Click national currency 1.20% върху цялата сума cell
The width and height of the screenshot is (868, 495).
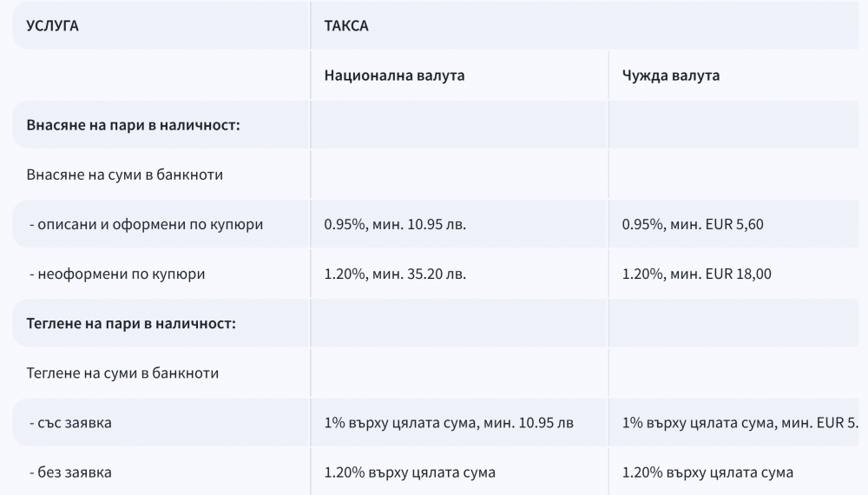(x=410, y=472)
